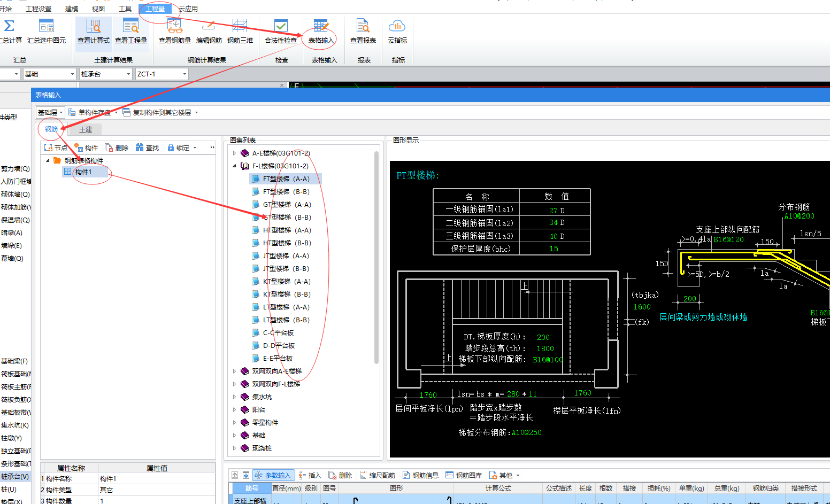Click the 汇总计算 sigma icon

pos(9,26)
